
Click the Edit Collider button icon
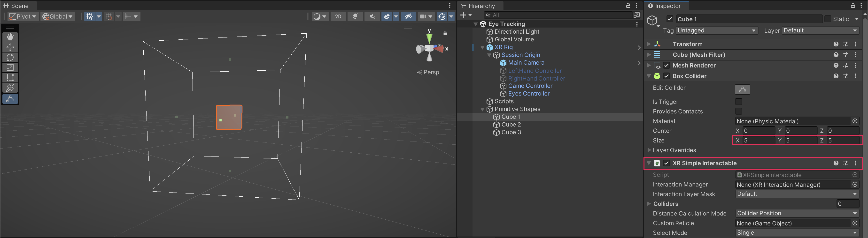coord(742,89)
